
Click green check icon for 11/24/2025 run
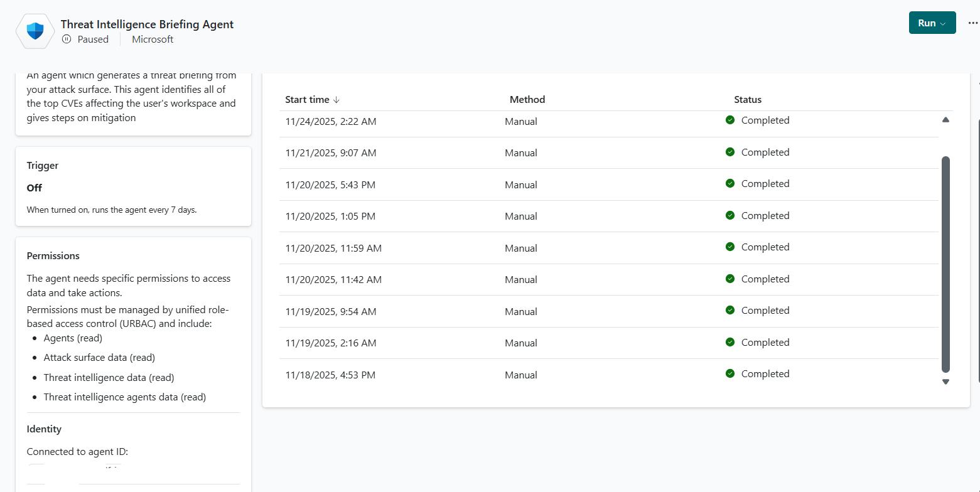730,120
